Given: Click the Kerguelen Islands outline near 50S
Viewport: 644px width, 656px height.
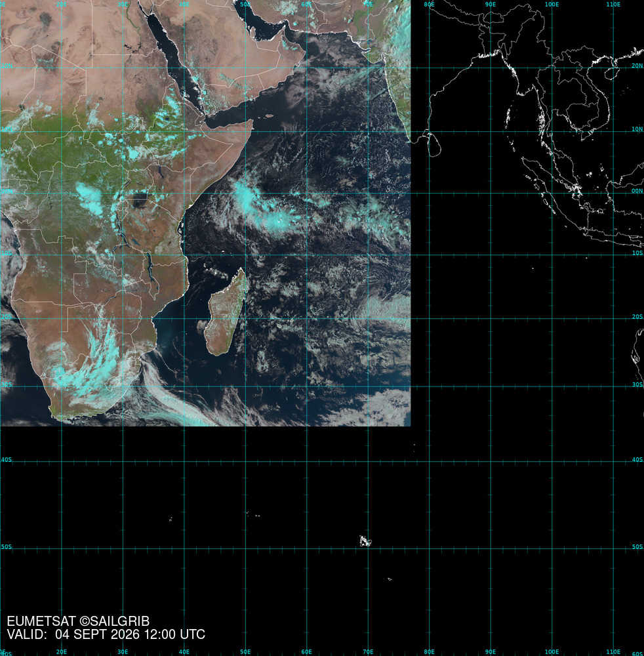Looking at the screenshot, I should coord(365,541).
